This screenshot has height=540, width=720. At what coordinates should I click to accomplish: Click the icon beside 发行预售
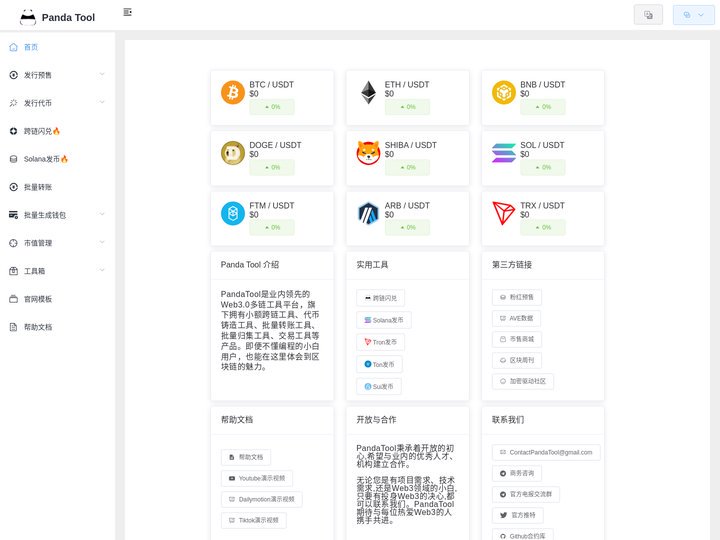point(13,75)
